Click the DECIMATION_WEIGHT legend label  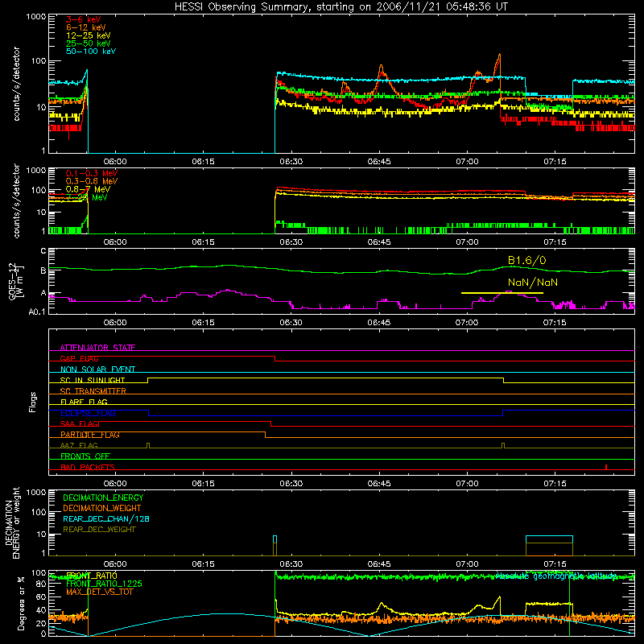[x=102, y=508]
